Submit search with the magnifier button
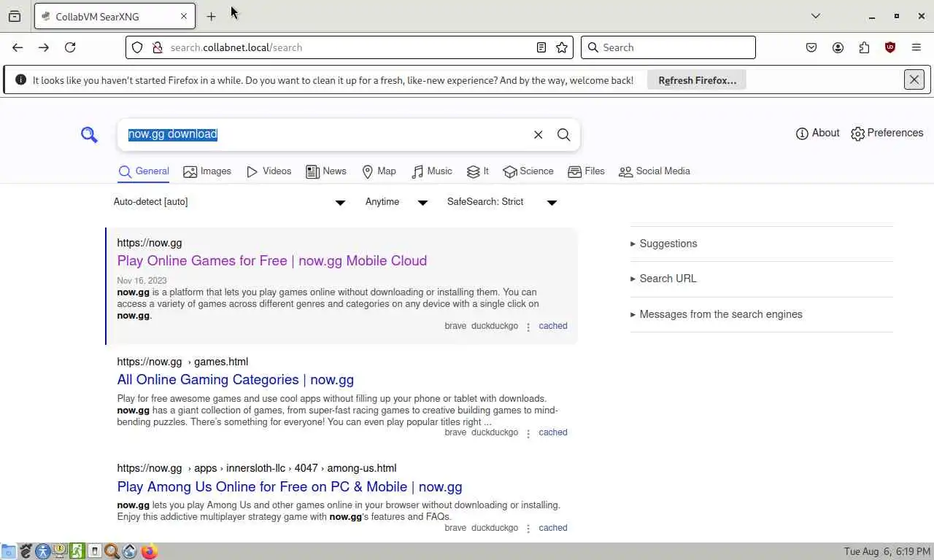The height and width of the screenshot is (560, 934). [564, 135]
